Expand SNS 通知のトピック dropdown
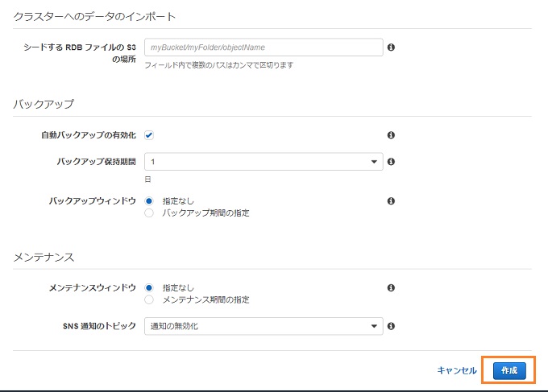 (264, 326)
